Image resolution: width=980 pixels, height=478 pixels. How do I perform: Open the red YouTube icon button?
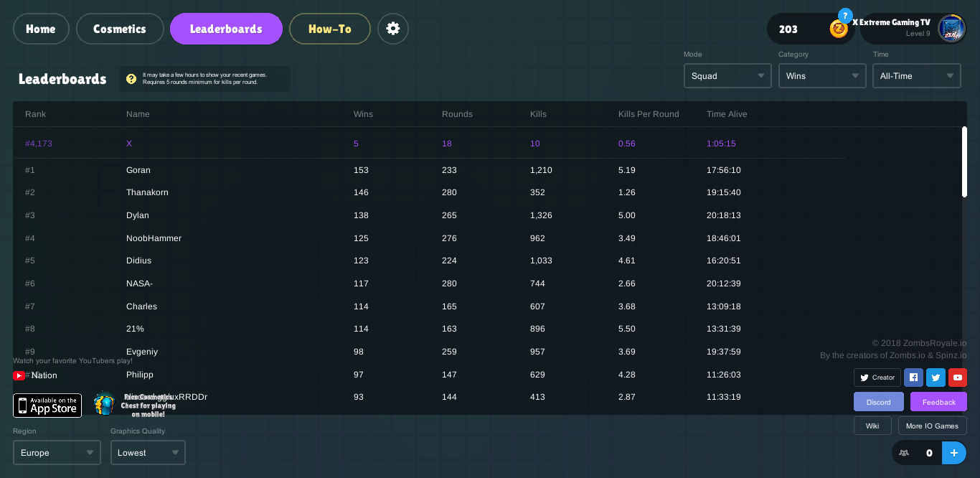click(x=958, y=378)
